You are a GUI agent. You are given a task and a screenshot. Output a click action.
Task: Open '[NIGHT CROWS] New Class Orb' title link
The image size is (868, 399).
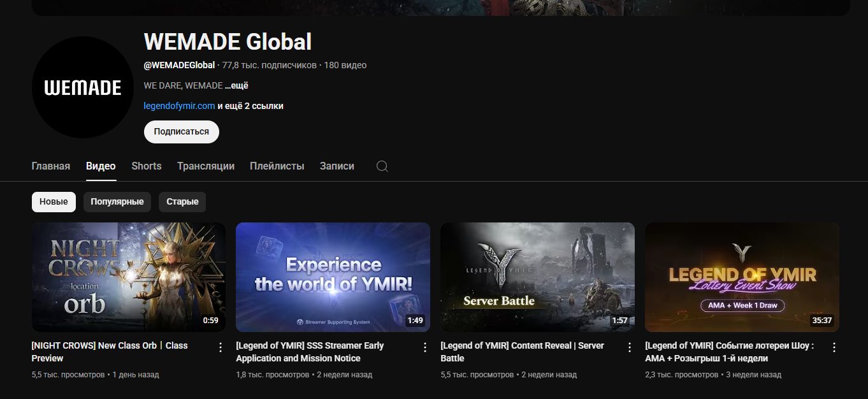pos(110,352)
